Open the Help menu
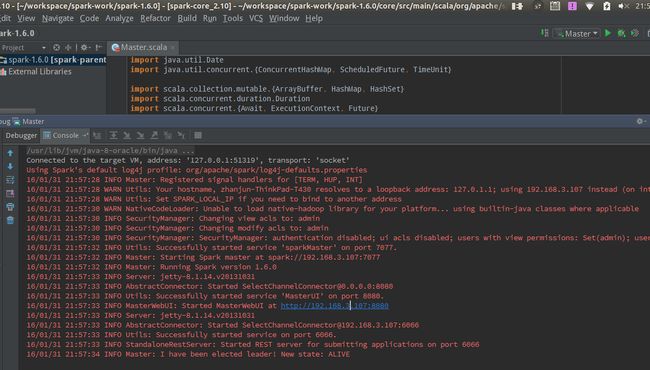Screen dimensions: 650x370 (314, 18)
